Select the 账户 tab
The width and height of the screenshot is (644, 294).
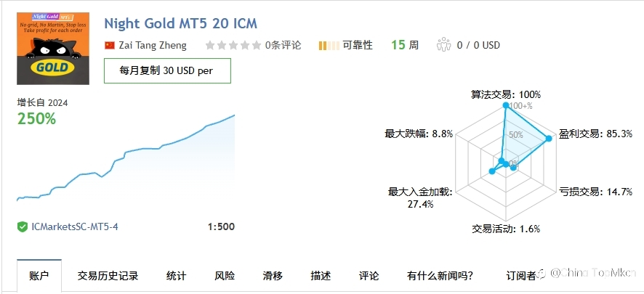[39, 276]
